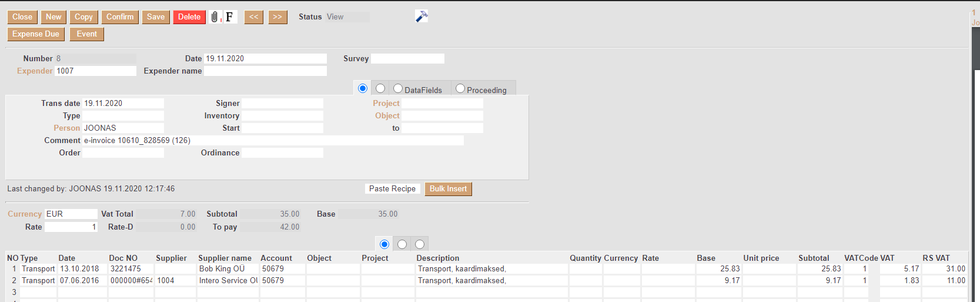Go to next document with >> button
980x302 pixels.
(278, 17)
